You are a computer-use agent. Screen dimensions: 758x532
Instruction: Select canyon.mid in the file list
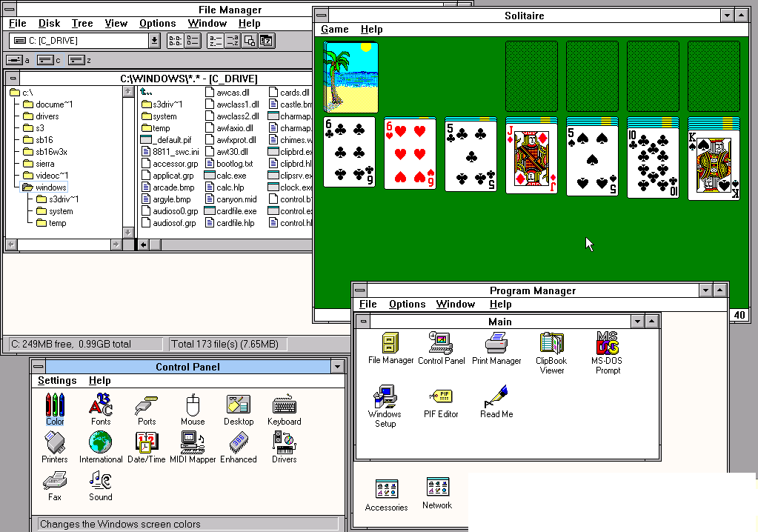pyautogui.click(x=230, y=199)
